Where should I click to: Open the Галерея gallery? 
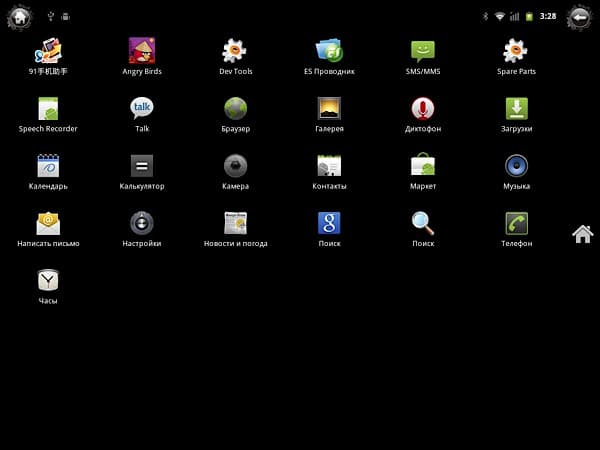(329, 114)
